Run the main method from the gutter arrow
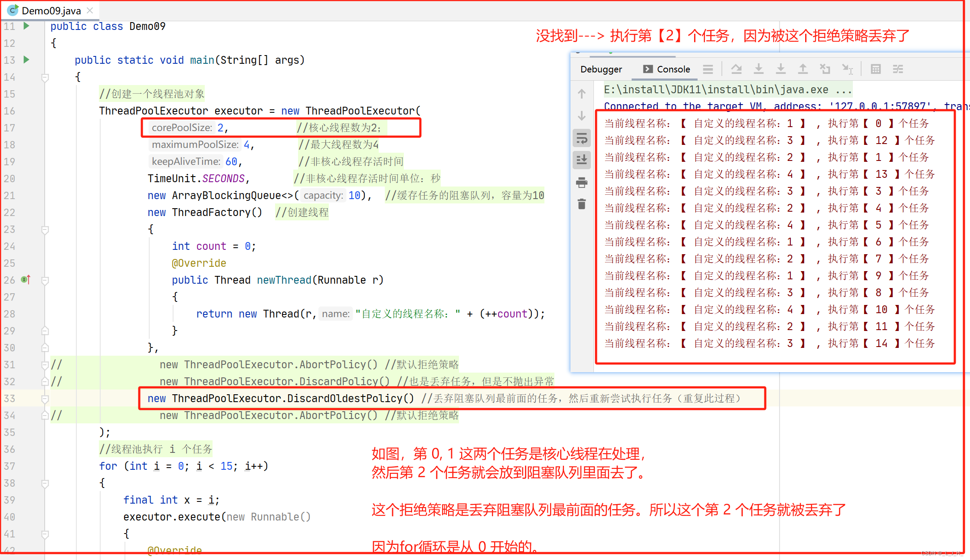970x560 pixels. click(x=26, y=59)
